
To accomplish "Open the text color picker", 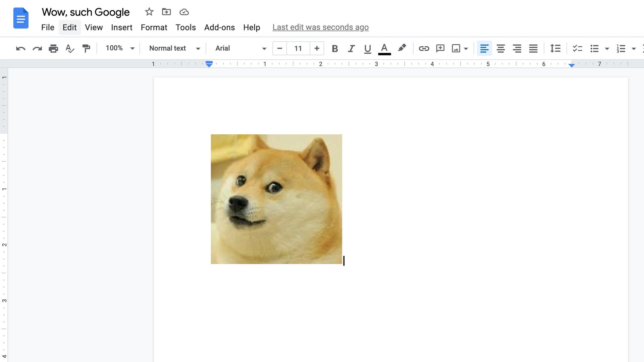I will click(384, 49).
